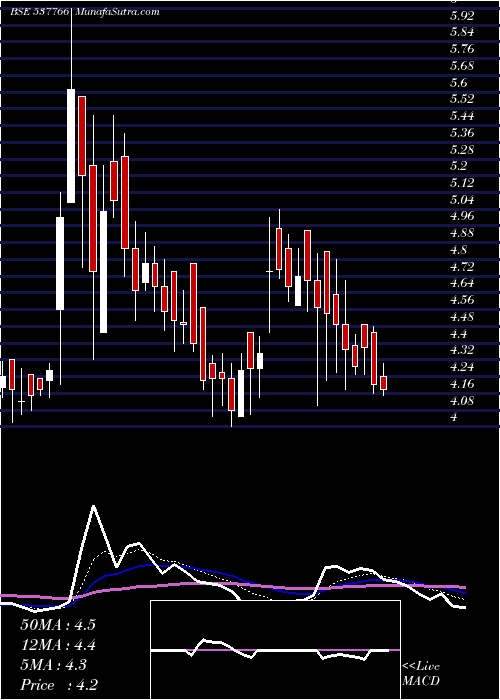Click the MACD inset panel chart
Image resolution: width=500 pixels, height=700 pixels.
[x=275, y=650]
